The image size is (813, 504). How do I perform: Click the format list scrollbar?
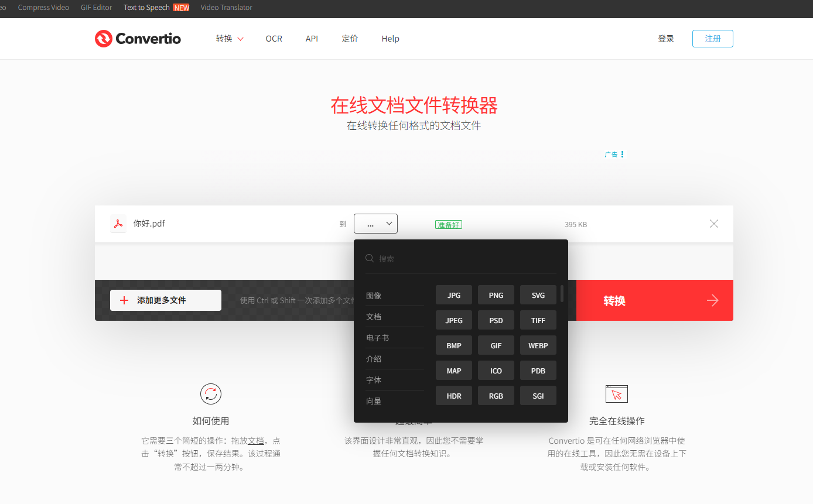click(562, 293)
